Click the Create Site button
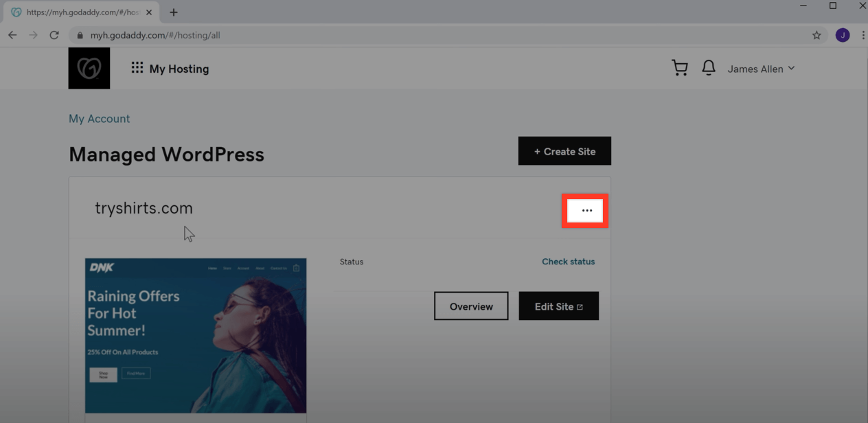Screen dimensions: 868x423 [x=564, y=151]
